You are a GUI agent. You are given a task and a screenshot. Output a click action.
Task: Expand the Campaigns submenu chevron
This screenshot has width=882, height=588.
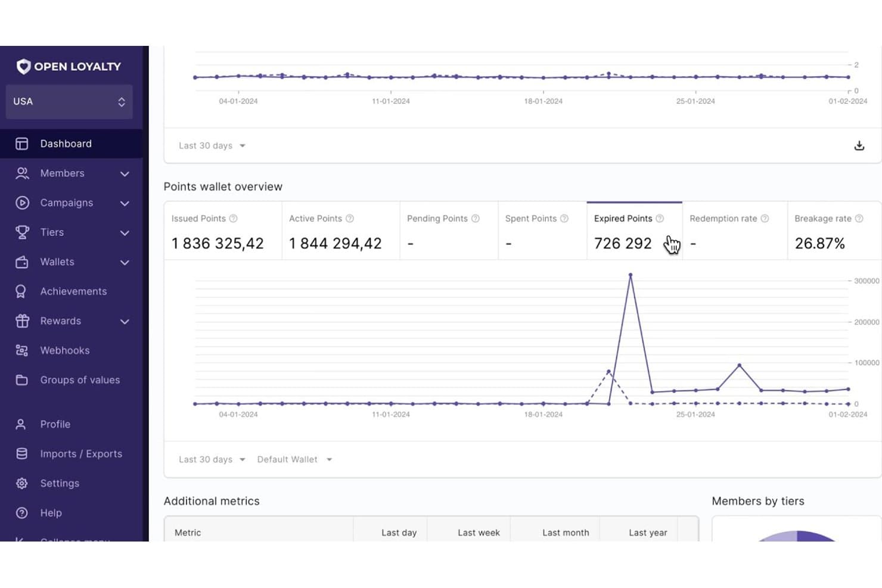125,203
